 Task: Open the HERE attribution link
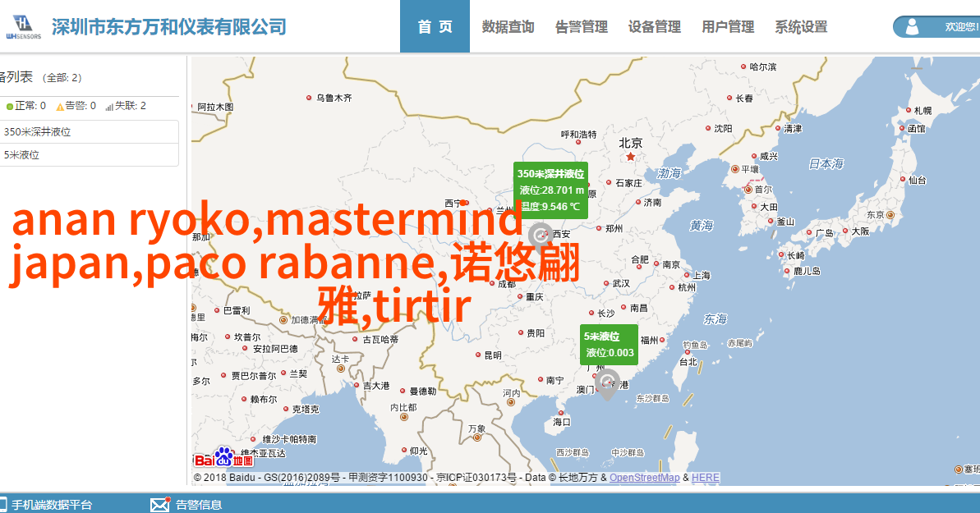[x=706, y=478]
